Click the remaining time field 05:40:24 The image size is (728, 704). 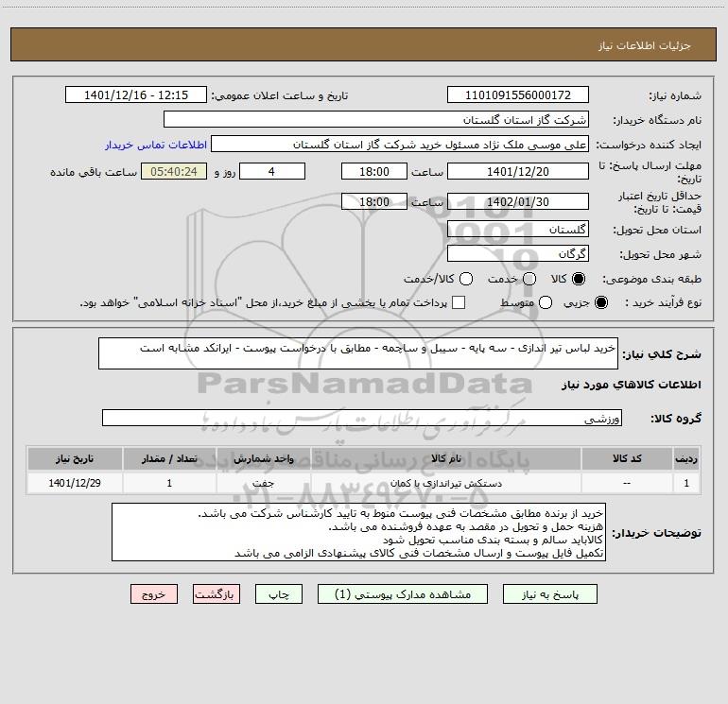174,171
